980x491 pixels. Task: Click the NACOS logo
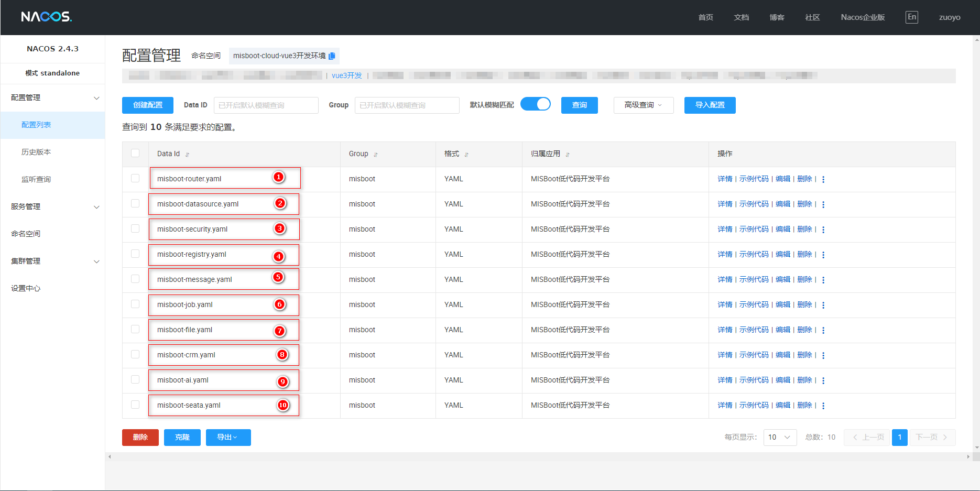click(x=47, y=17)
